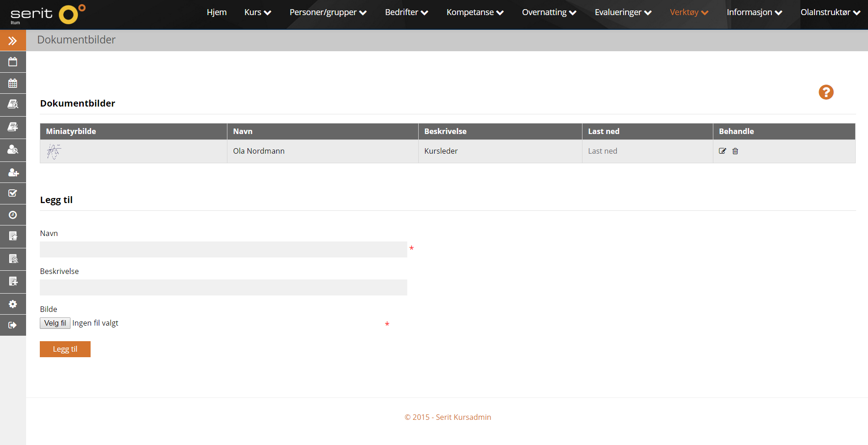Click the Miniatyrbilde column header
868x445 pixels.
(134, 131)
